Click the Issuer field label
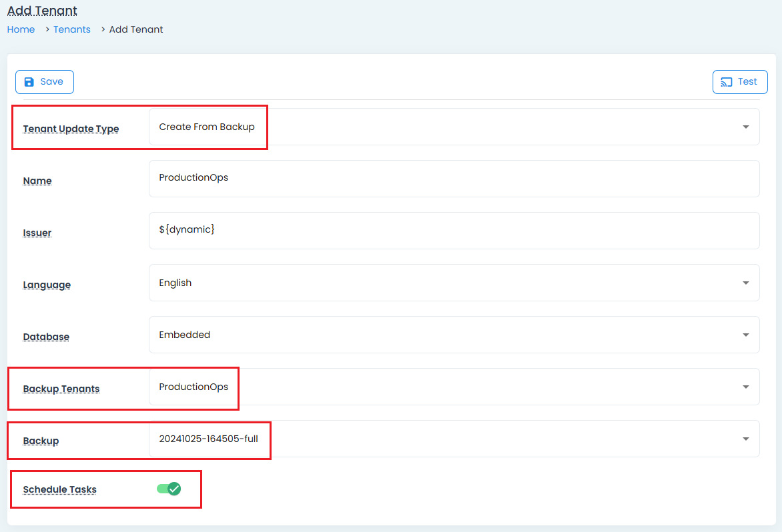The height and width of the screenshot is (532, 782). pos(37,233)
